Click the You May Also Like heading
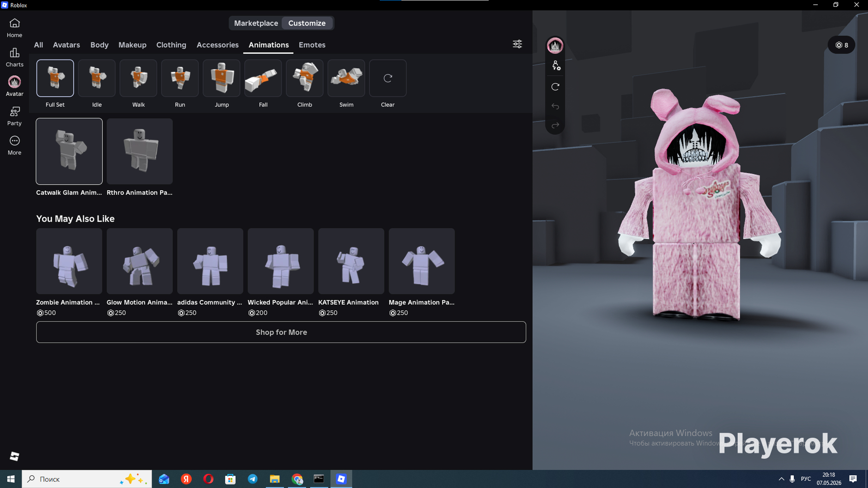Image resolution: width=868 pixels, height=488 pixels. [x=75, y=219]
